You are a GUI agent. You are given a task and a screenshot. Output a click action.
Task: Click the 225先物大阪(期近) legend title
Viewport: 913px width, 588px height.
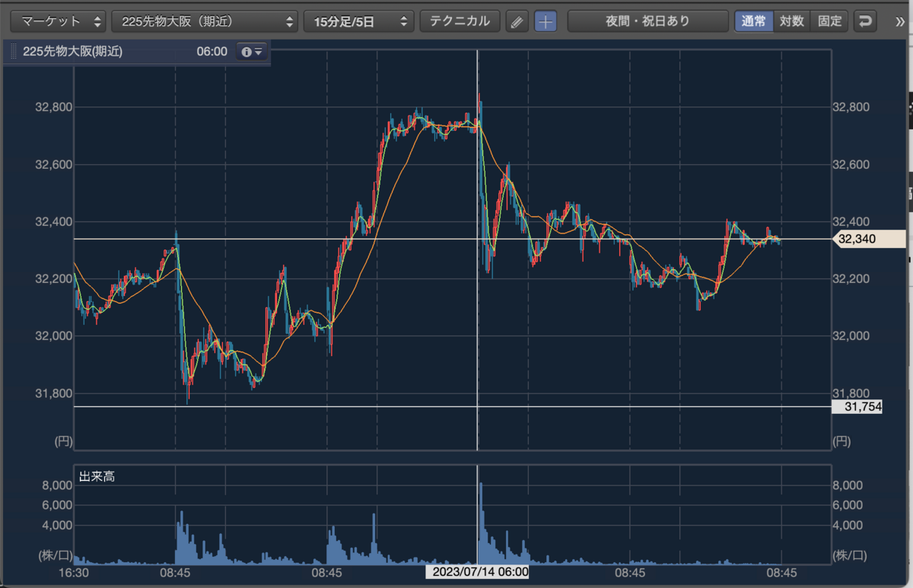[73, 52]
